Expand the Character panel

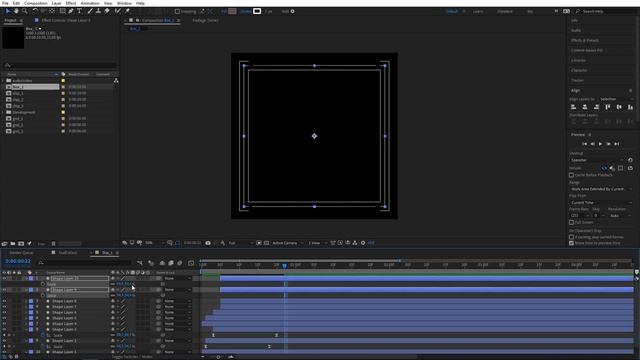click(579, 70)
